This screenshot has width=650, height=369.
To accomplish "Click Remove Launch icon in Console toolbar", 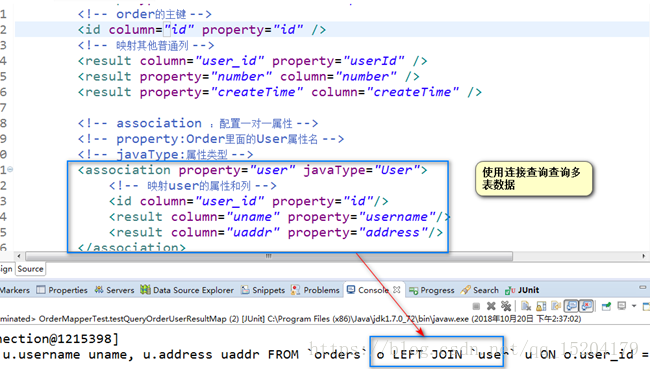I will tap(491, 306).
